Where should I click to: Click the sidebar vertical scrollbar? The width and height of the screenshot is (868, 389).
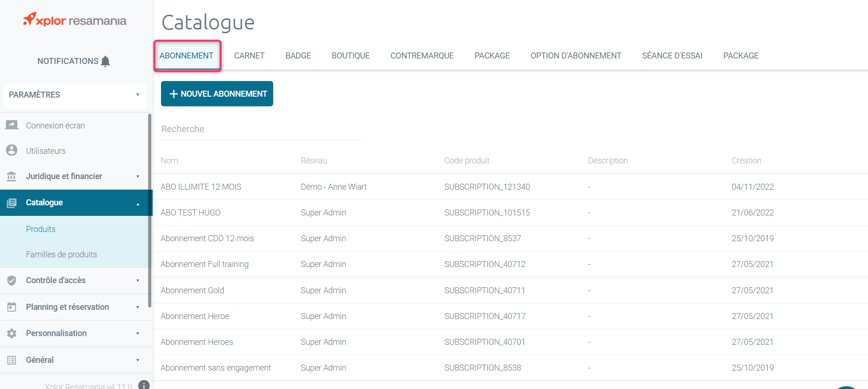[x=150, y=210]
